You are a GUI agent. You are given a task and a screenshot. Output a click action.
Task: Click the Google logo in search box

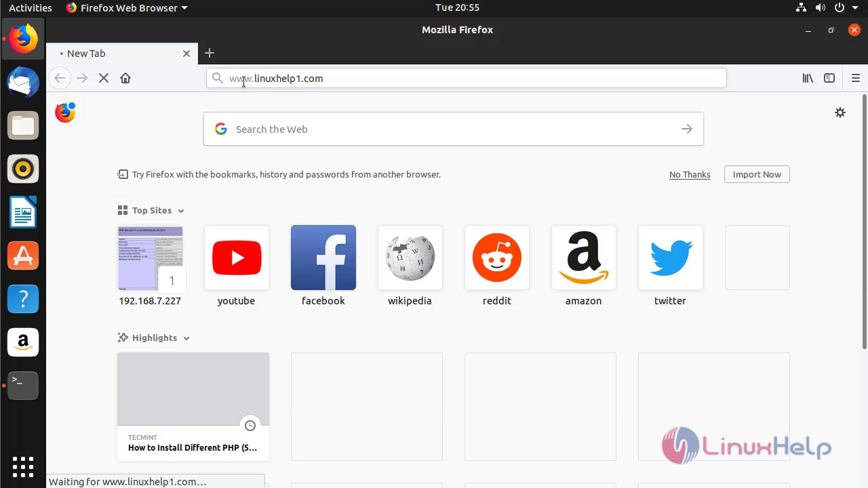click(221, 129)
